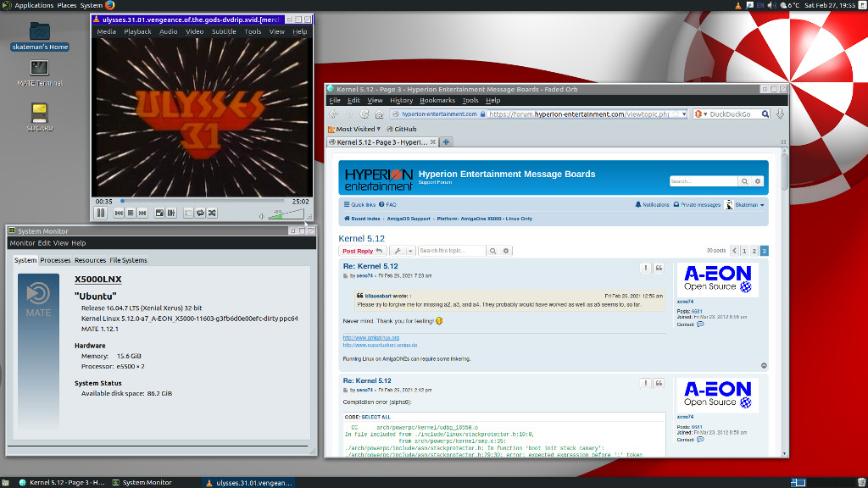Image resolution: width=868 pixels, height=488 pixels.
Task: Quote the second Re: Kernel 5.12 post
Action: click(x=659, y=383)
